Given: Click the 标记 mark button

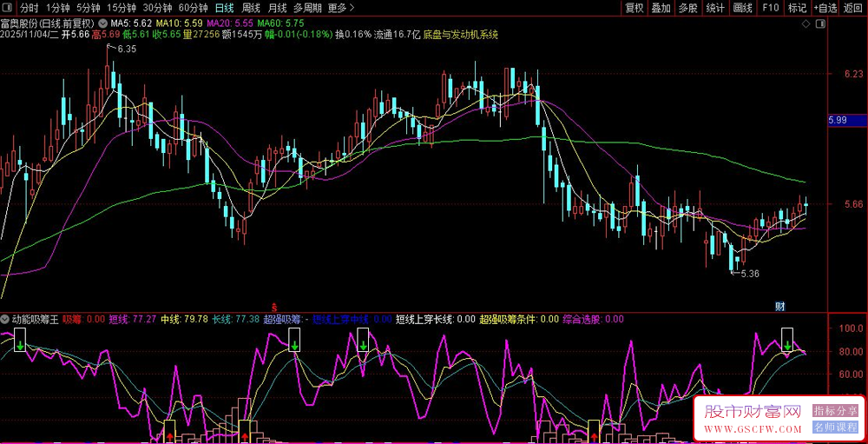Looking at the screenshot, I should coord(797,8).
